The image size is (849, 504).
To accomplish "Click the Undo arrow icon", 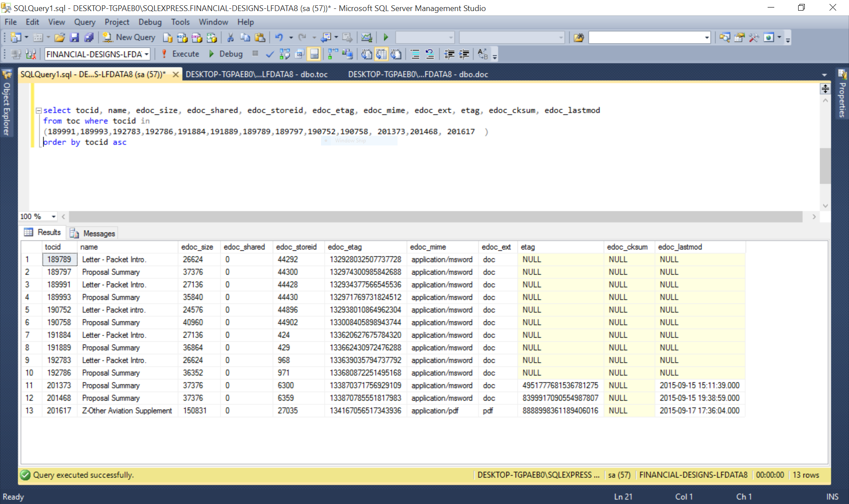I will 279,38.
